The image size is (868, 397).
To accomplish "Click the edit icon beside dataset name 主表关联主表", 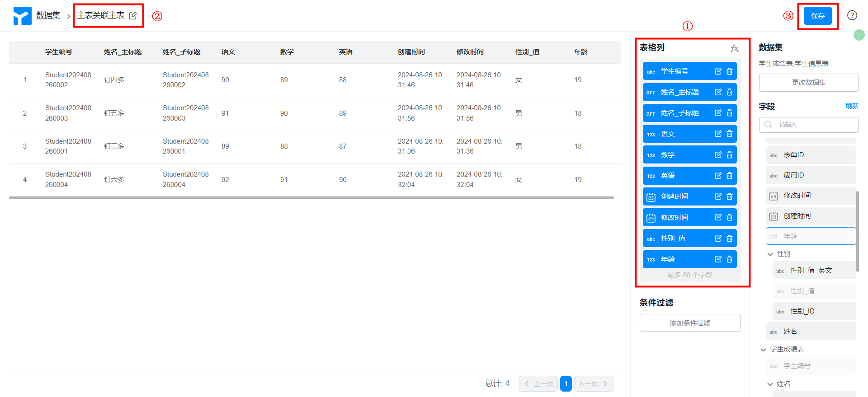I will tap(132, 16).
